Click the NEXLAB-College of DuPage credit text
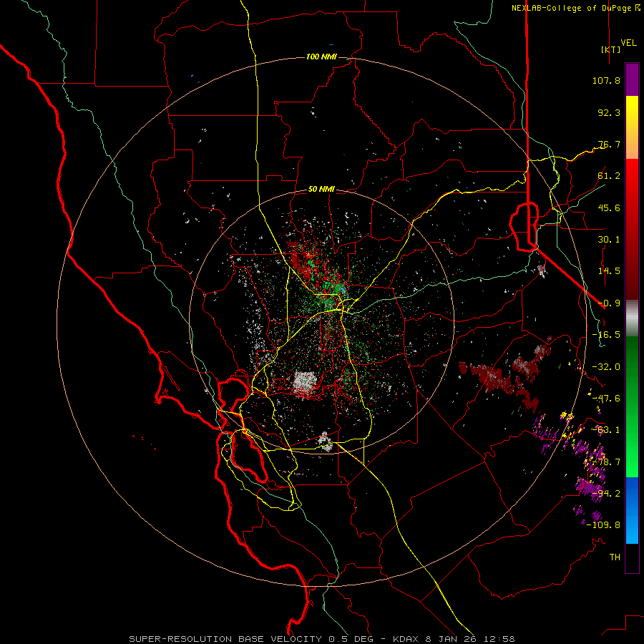 tap(575, 8)
